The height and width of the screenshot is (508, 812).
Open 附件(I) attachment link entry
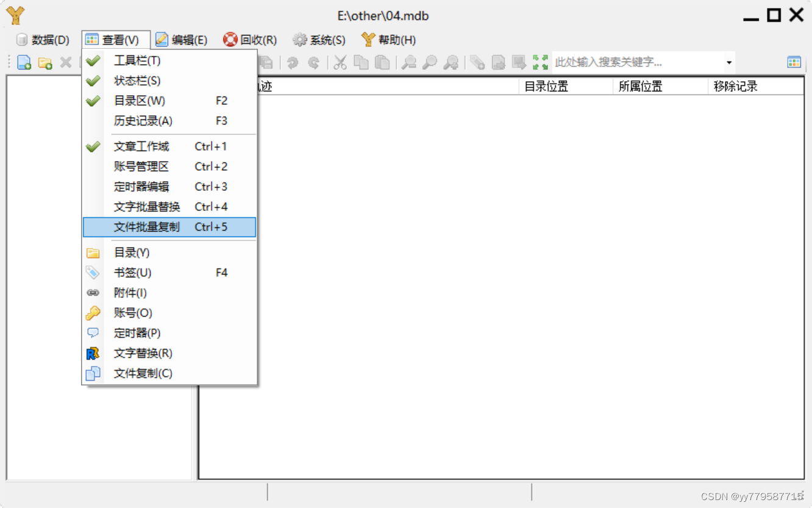coord(169,293)
